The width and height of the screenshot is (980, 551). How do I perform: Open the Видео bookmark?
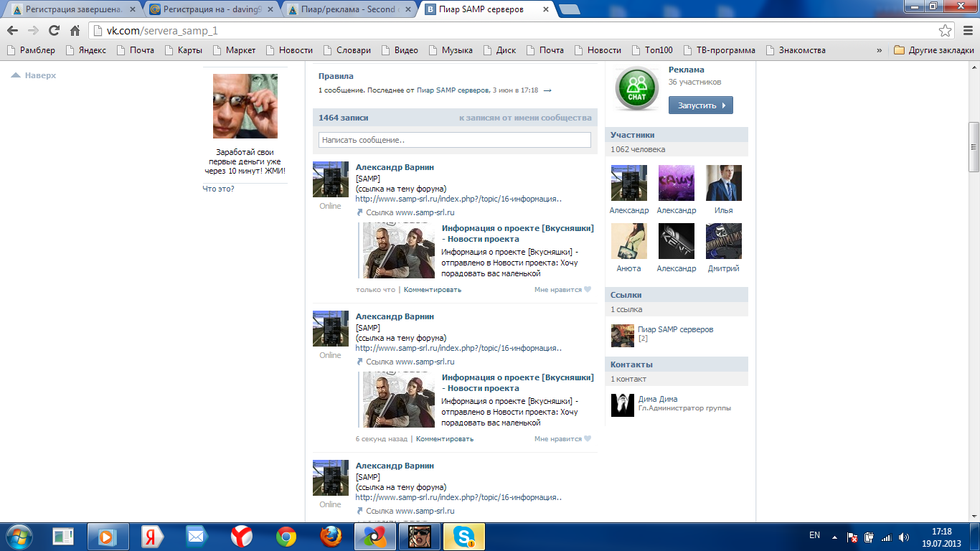(400, 50)
